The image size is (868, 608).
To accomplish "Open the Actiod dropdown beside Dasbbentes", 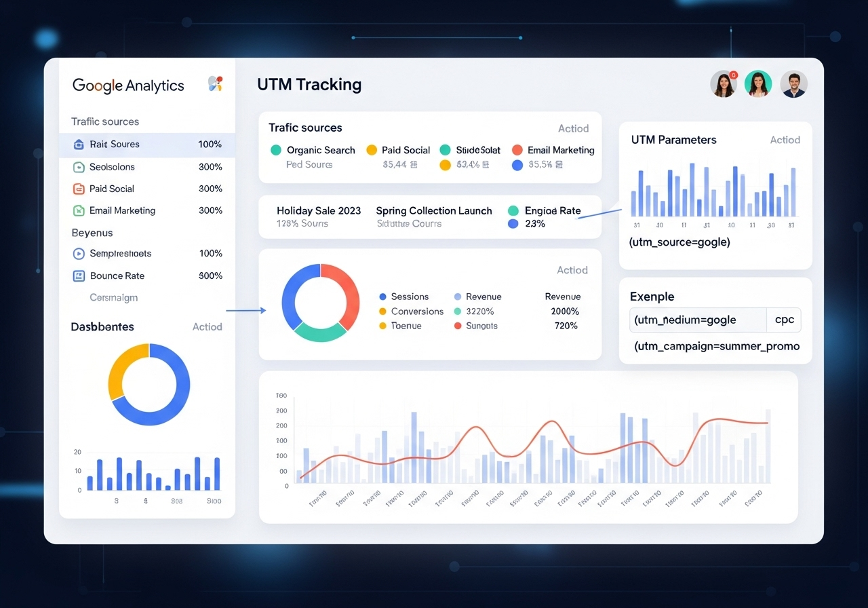I will [x=207, y=326].
